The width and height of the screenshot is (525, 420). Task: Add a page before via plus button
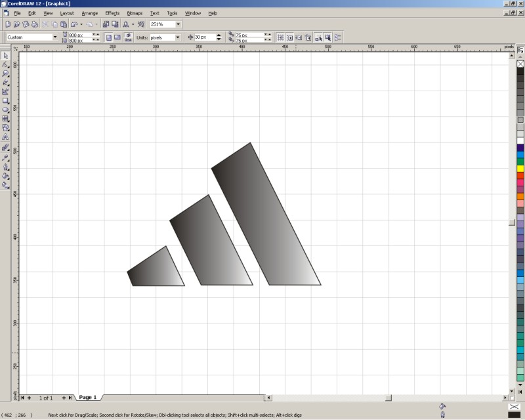(29, 398)
